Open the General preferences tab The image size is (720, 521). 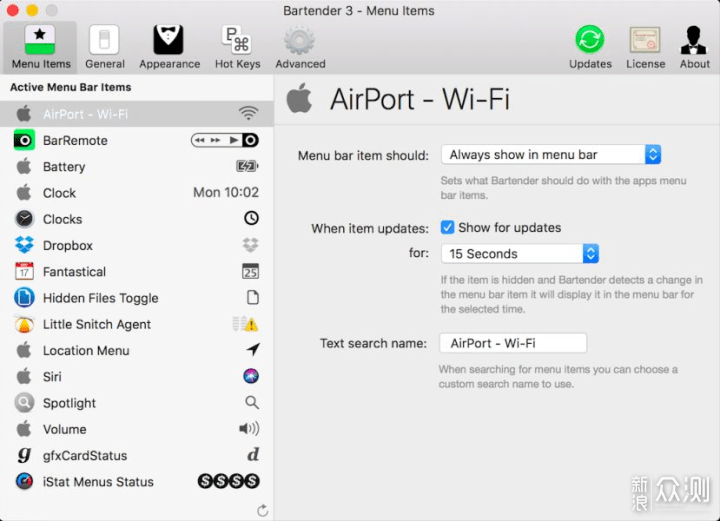[x=104, y=47]
